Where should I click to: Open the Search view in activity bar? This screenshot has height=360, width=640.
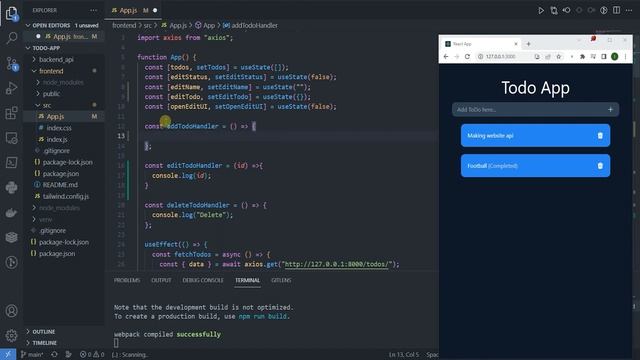pyautogui.click(x=11, y=38)
